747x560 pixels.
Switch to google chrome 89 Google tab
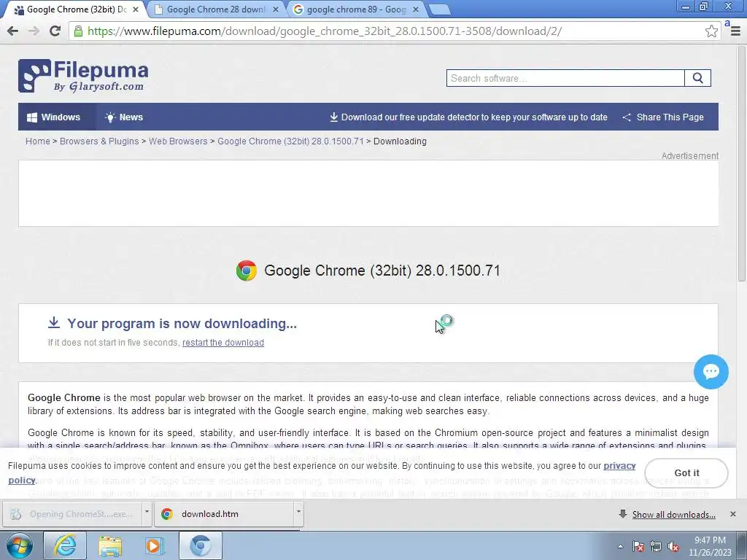355,9
